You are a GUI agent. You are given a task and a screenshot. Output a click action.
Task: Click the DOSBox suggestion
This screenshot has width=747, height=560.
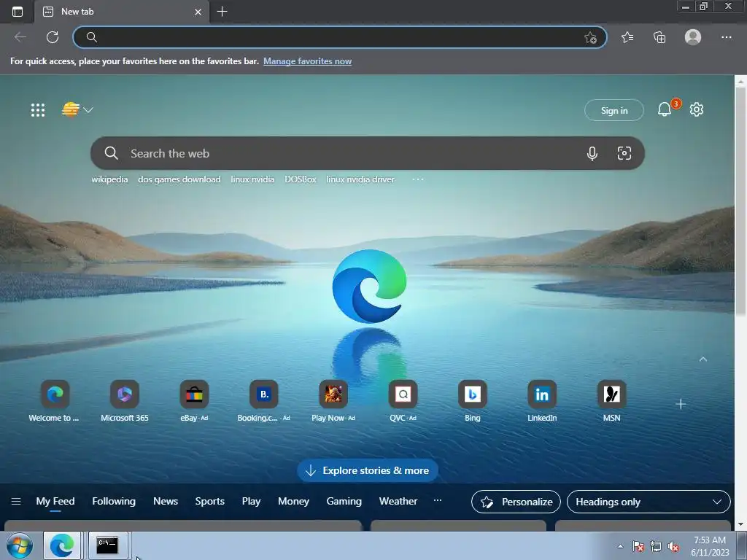(x=301, y=179)
